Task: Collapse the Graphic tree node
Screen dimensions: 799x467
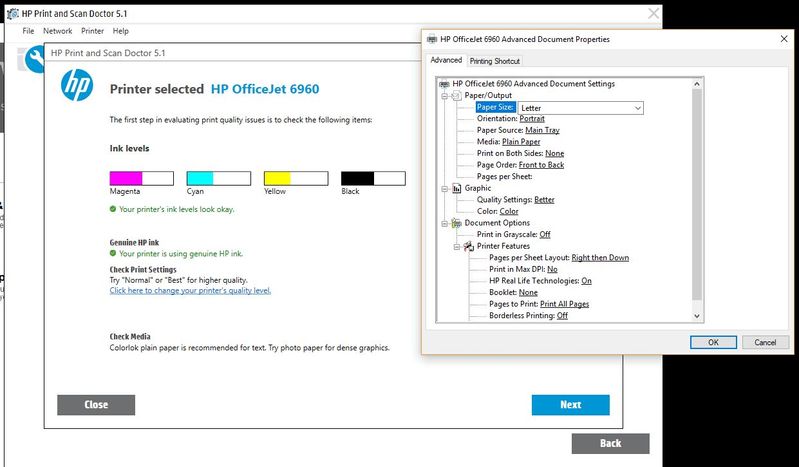Action: point(444,189)
